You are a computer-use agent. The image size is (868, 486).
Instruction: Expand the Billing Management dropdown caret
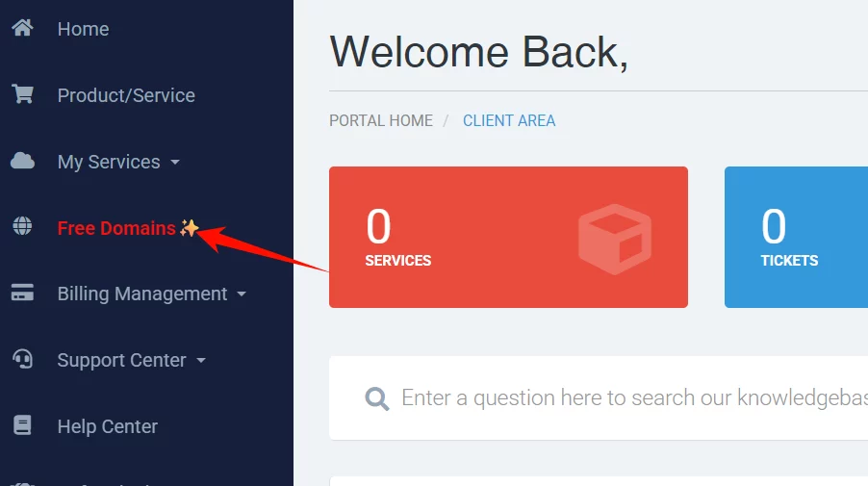point(242,294)
